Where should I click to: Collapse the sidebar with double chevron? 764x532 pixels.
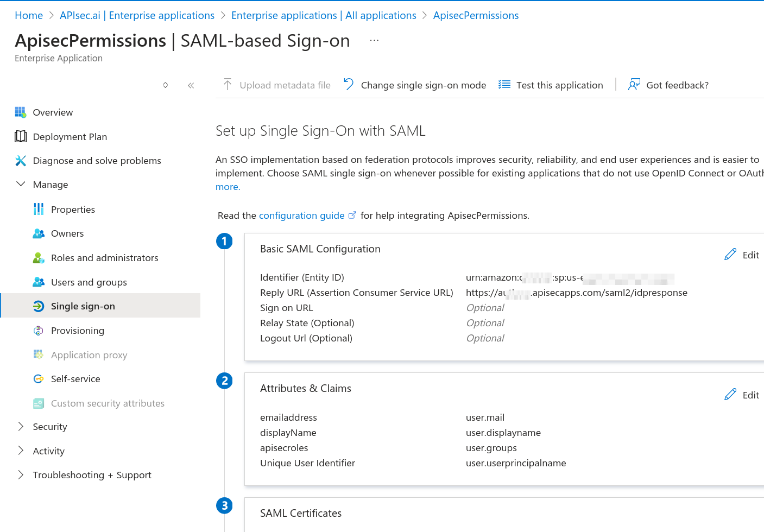(x=191, y=85)
